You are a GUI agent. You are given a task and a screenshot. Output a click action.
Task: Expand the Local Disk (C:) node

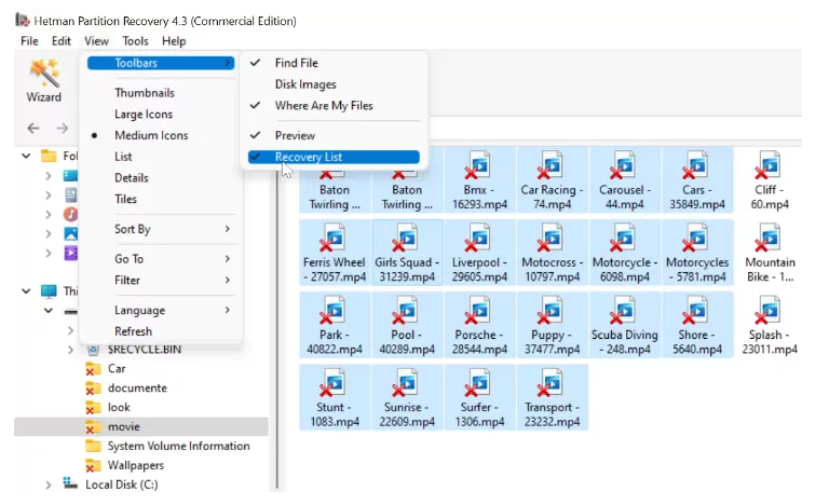pyautogui.click(x=48, y=485)
